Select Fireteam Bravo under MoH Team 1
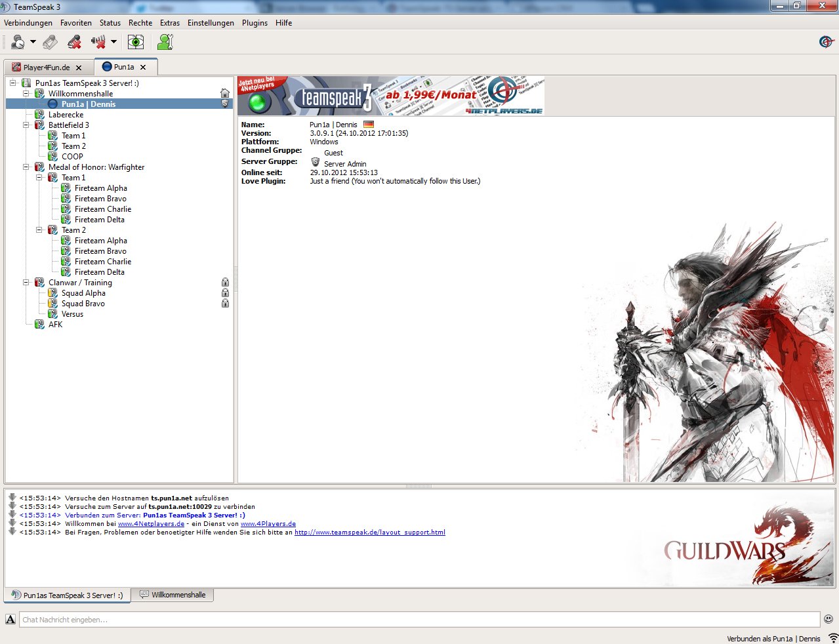 (100, 199)
